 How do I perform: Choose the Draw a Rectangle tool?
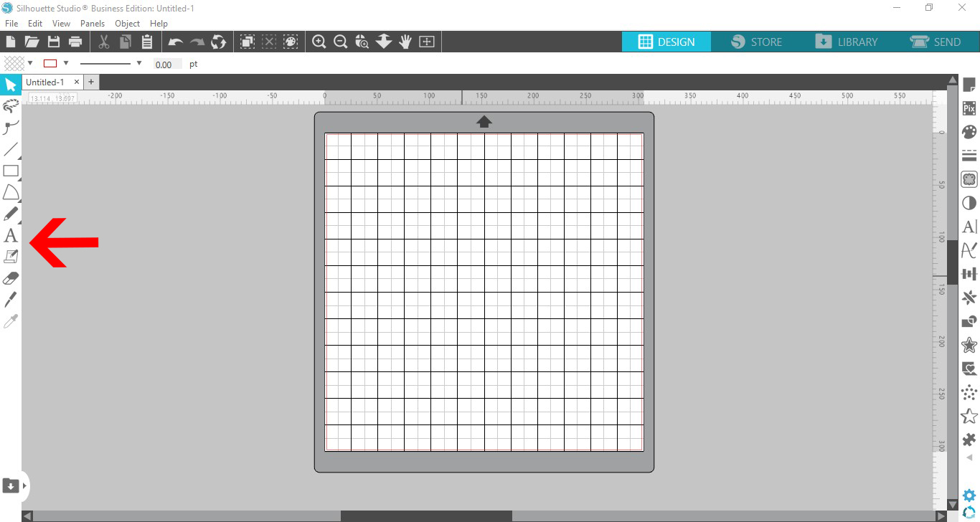(x=11, y=171)
